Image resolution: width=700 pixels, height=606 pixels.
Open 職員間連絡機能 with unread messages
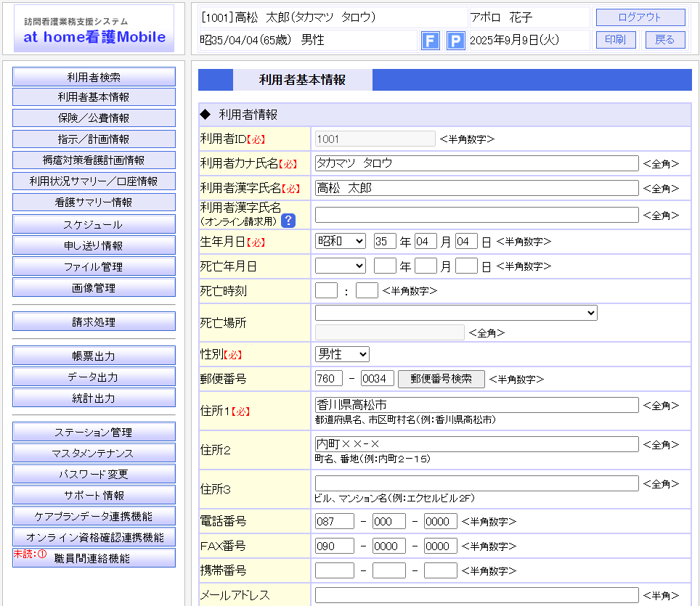[x=94, y=558]
